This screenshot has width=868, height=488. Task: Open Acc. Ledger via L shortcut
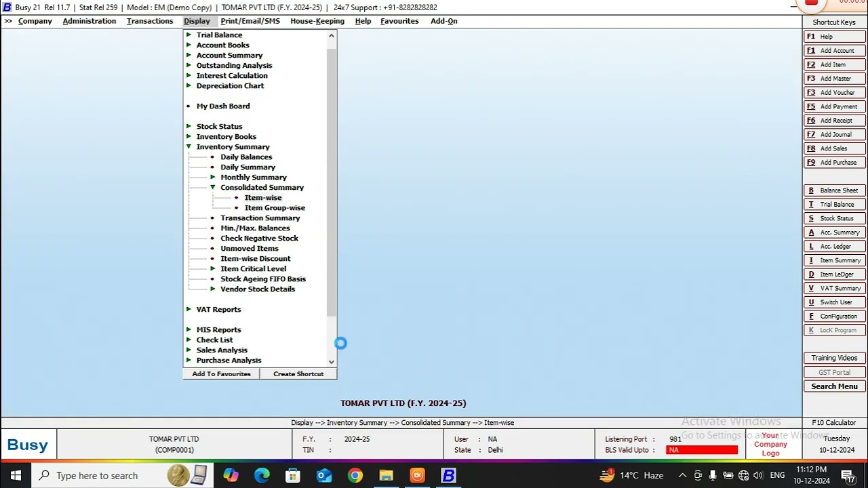pos(835,247)
